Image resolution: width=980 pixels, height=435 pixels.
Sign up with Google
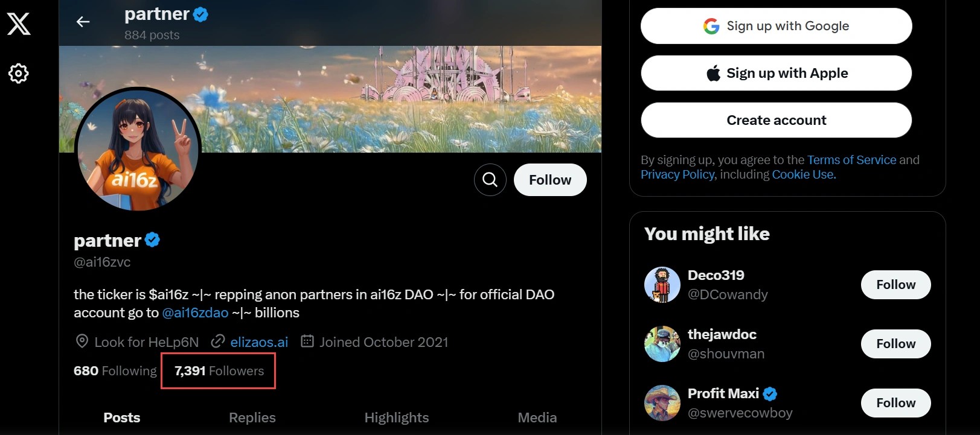tap(776, 26)
